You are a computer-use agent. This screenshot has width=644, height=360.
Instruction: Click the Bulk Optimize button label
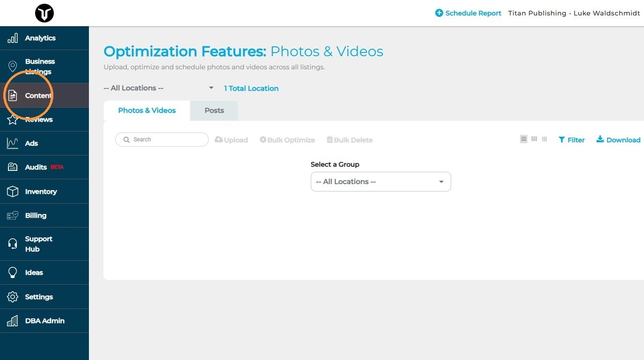(291, 140)
